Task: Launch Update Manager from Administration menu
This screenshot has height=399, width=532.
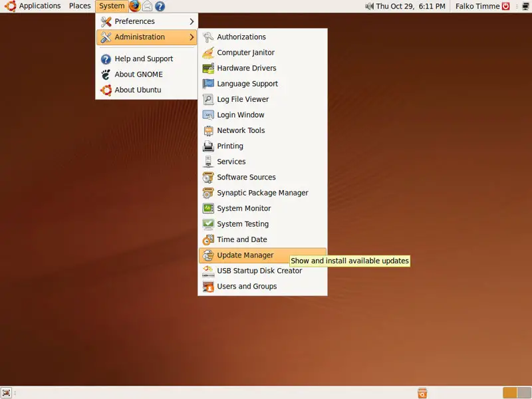Action: pos(263,255)
